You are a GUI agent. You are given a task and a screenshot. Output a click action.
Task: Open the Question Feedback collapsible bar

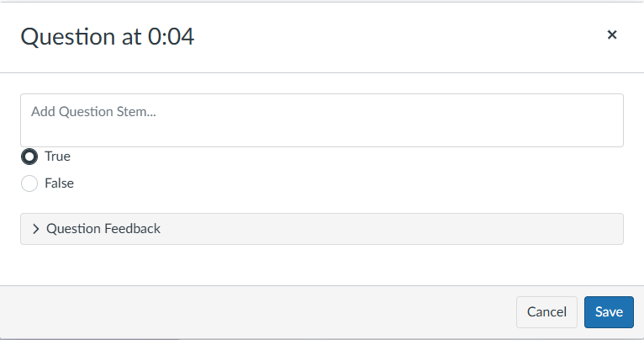point(321,229)
